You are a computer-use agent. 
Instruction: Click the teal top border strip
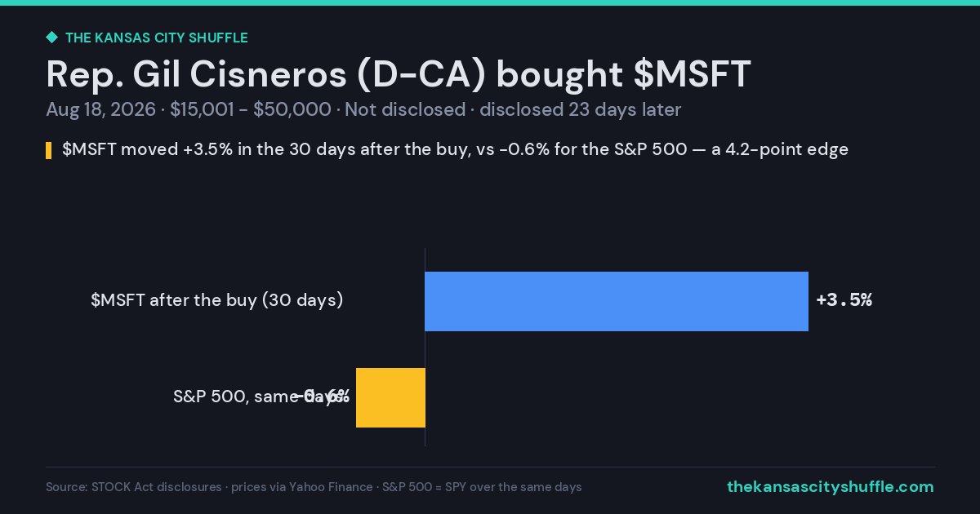point(490,2)
